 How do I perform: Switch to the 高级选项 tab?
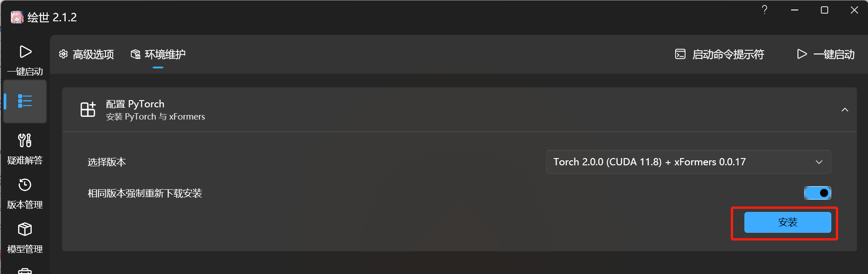point(86,55)
